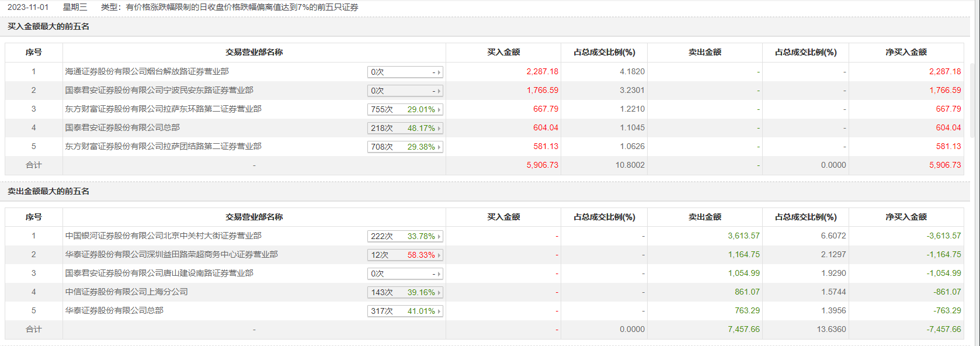
Task: Open 中国银河证券北京中关村大街证券营业部 link
Action: (163, 236)
